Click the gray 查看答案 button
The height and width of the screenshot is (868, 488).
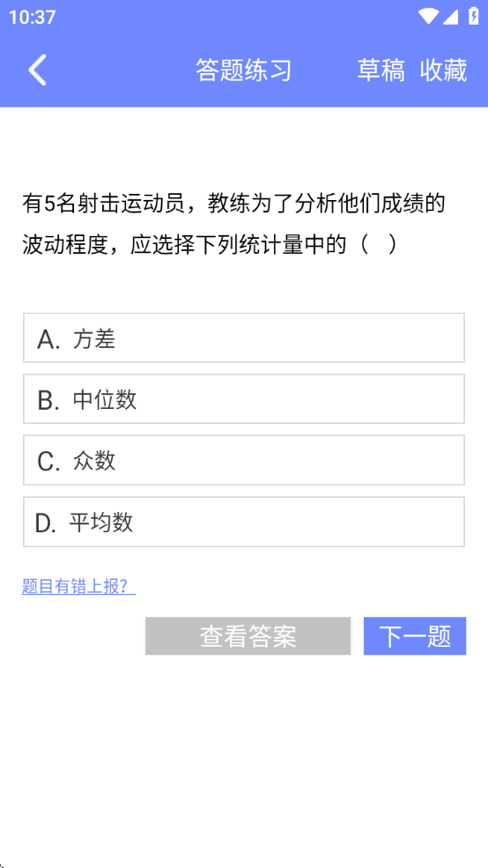(x=248, y=636)
